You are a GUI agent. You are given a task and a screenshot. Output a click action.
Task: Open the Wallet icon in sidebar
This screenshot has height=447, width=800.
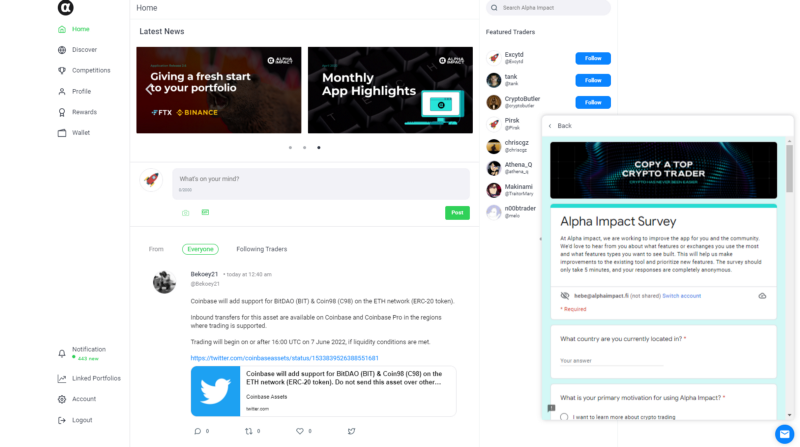tap(62, 133)
